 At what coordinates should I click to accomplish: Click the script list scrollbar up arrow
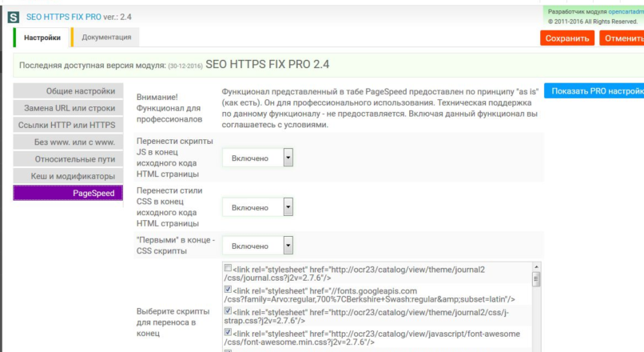(536, 267)
